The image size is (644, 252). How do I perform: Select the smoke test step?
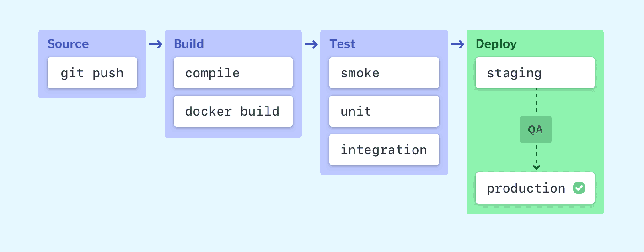click(384, 73)
